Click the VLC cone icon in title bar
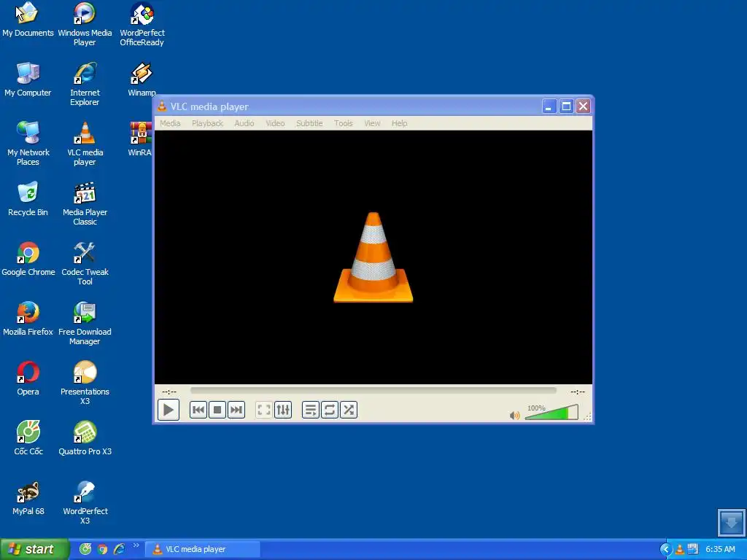This screenshot has height=560, width=747. pyautogui.click(x=162, y=106)
